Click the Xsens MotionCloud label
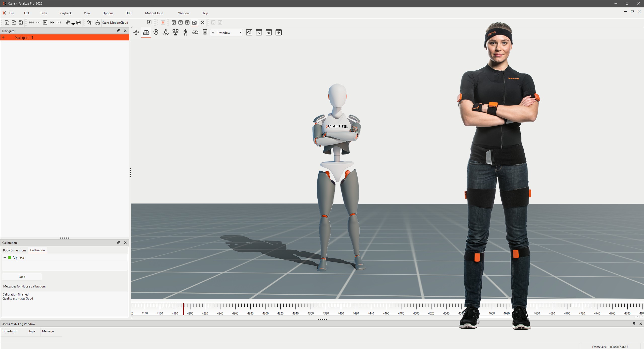This screenshot has width=644, height=349. click(x=115, y=23)
